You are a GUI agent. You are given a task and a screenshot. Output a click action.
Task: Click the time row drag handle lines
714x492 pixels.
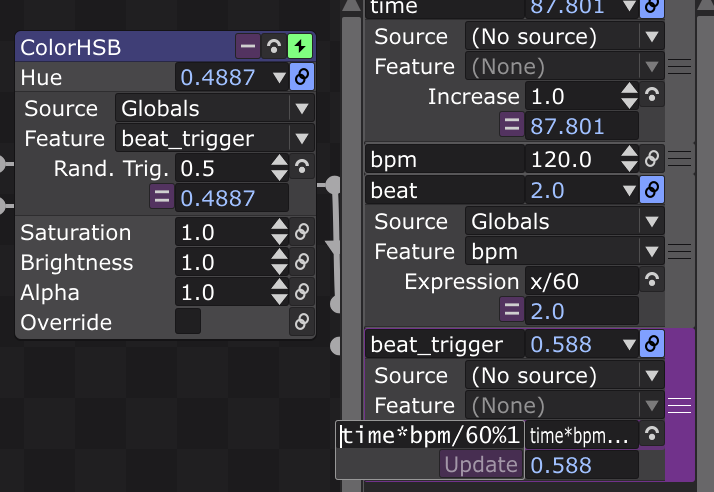coord(679,67)
